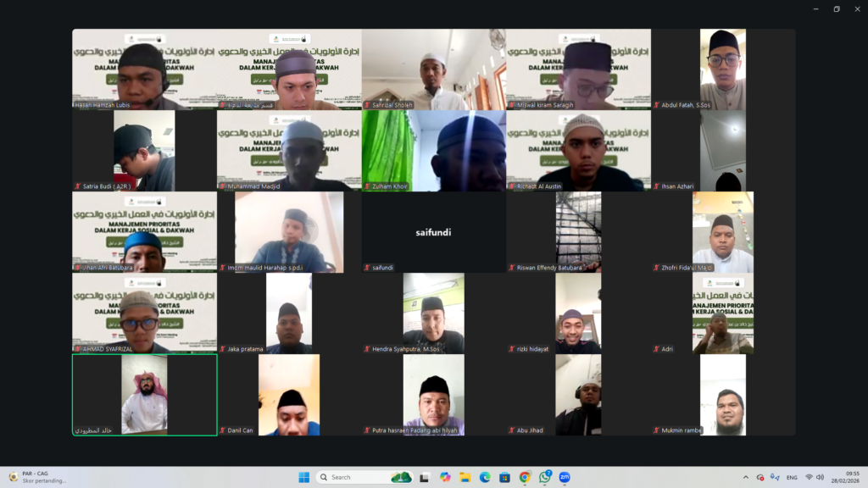Open Task View from the taskbar
This screenshot has width=868, height=488.
click(424, 477)
